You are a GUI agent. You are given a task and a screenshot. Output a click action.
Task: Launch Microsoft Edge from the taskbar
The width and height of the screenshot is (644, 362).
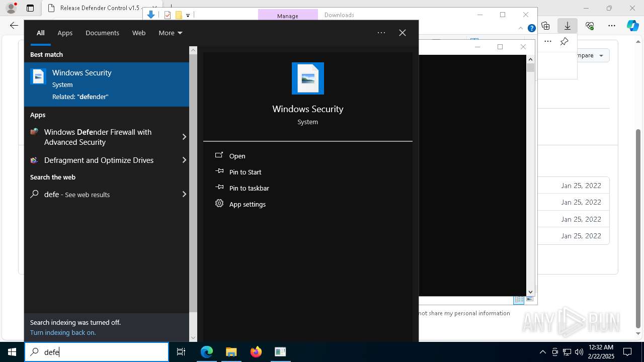point(207,352)
